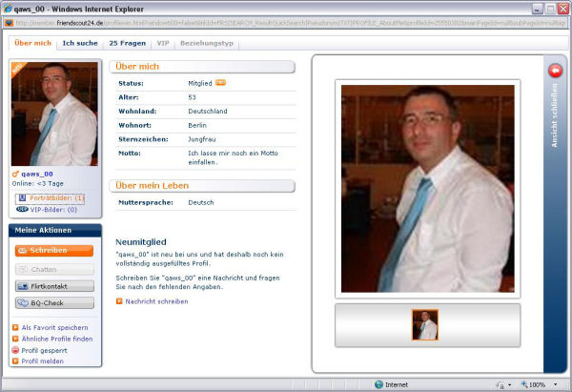
Task: Click the Online: <3 Tage text
Action: tap(37, 183)
